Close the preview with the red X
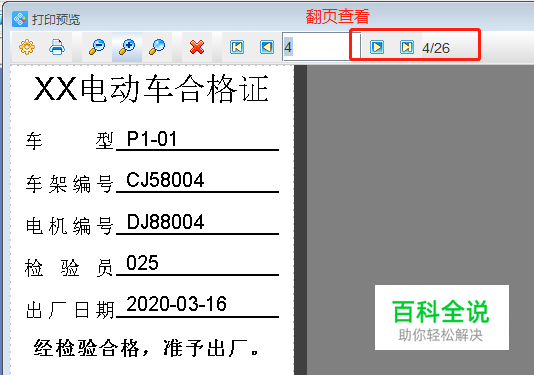The width and height of the screenshot is (534, 375). [x=197, y=47]
